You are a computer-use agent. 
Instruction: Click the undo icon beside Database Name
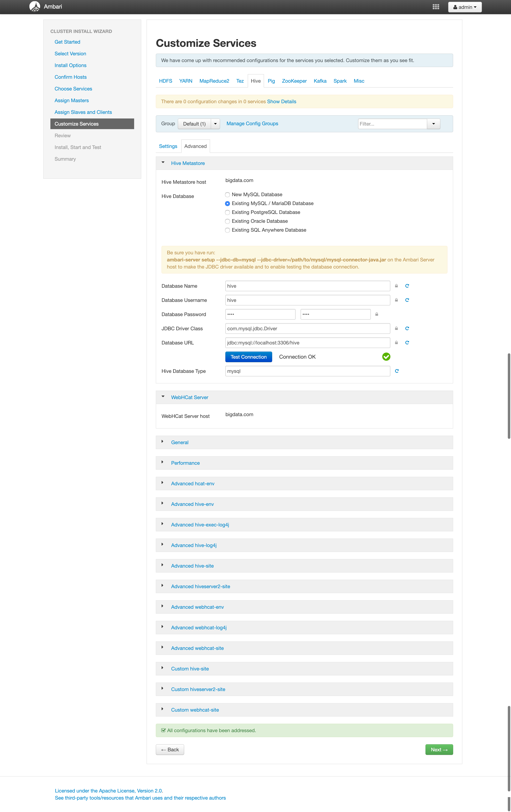coord(407,286)
